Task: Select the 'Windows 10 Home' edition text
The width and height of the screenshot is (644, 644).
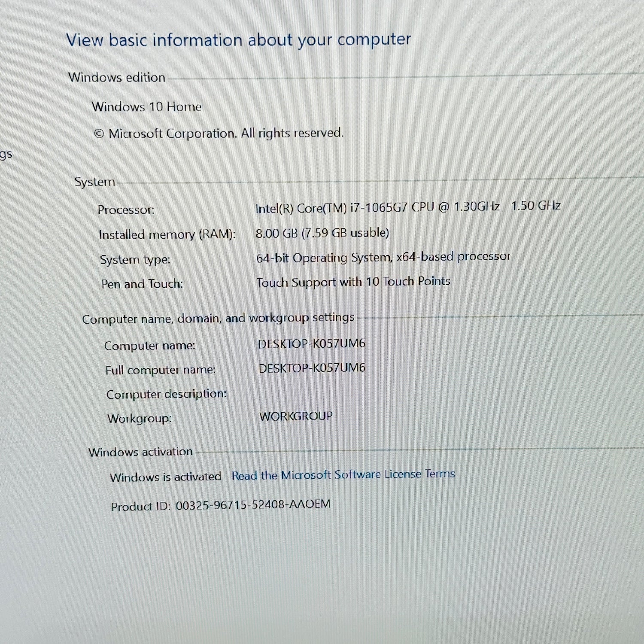Action: (x=146, y=106)
